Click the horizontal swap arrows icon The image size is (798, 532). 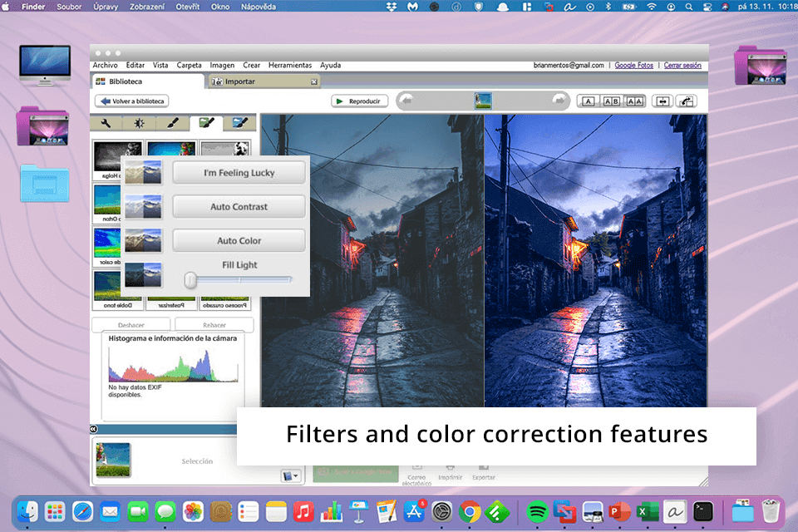point(663,101)
